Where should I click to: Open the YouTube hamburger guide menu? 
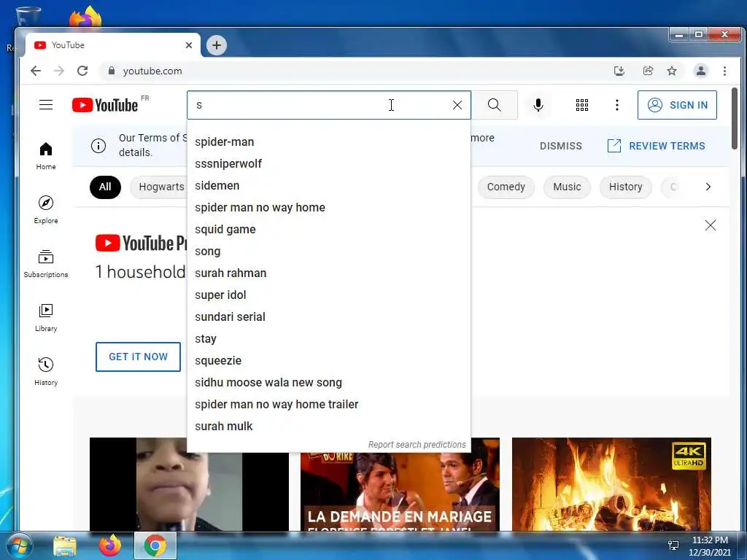[x=46, y=105]
